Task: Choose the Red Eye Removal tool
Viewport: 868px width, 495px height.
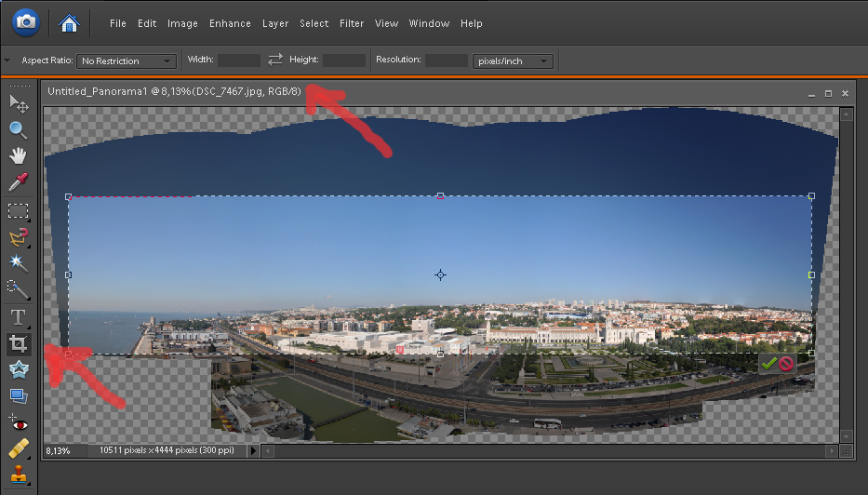Action: 18,421
